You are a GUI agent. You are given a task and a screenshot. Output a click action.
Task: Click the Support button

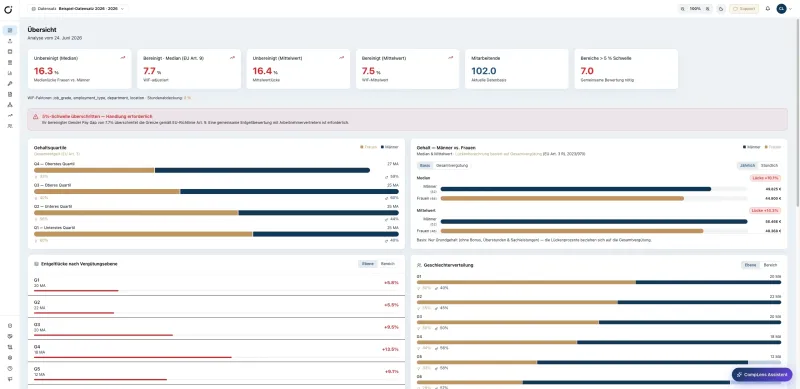(x=744, y=9)
